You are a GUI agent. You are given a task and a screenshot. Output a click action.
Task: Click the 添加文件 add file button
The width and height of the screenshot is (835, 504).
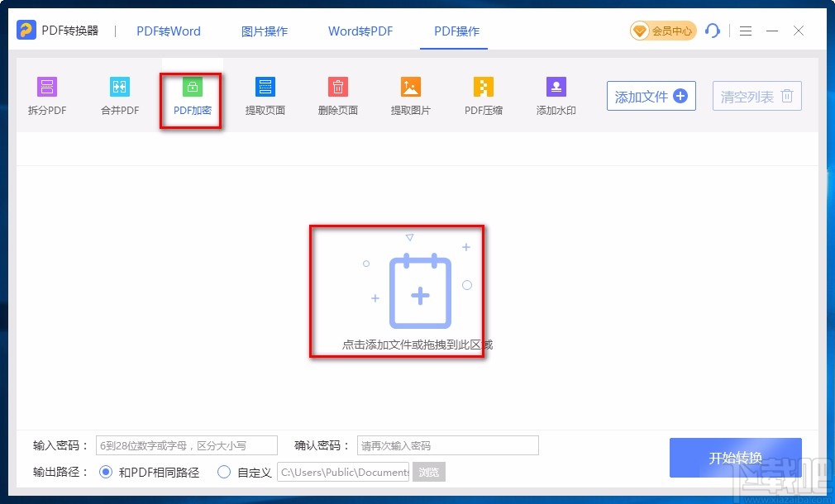click(x=651, y=96)
